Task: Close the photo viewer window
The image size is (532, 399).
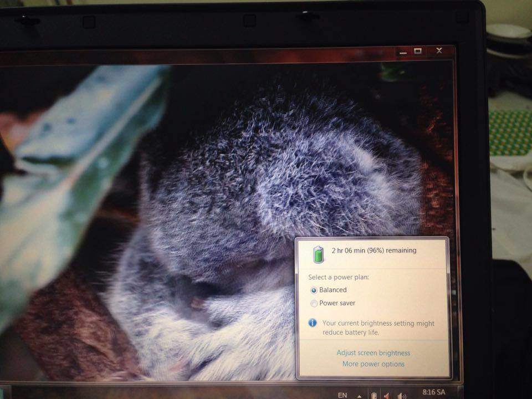Action: click(439, 50)
